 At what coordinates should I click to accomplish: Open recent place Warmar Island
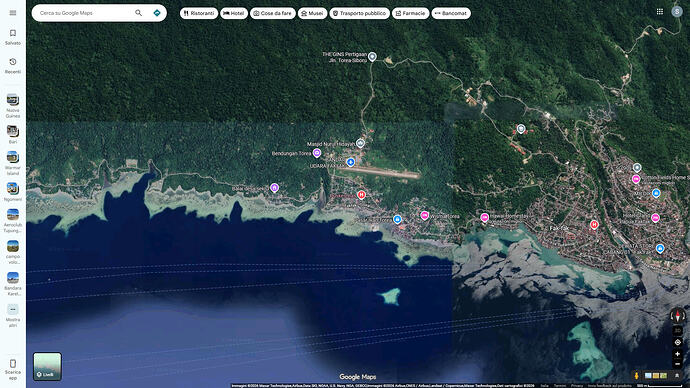[x=13, y=163]
